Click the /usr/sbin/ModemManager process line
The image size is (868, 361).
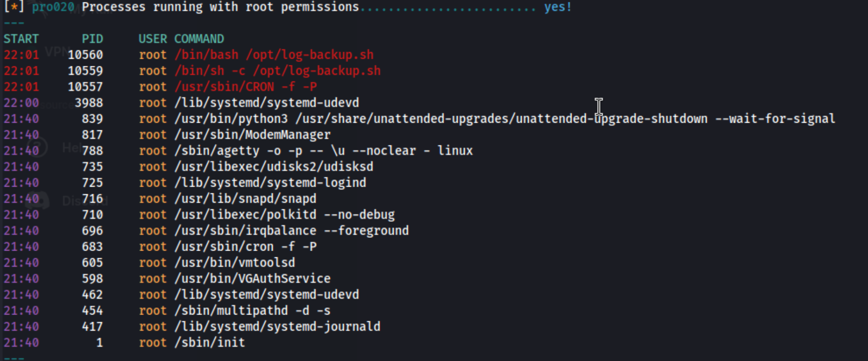(x=252, y=135)
